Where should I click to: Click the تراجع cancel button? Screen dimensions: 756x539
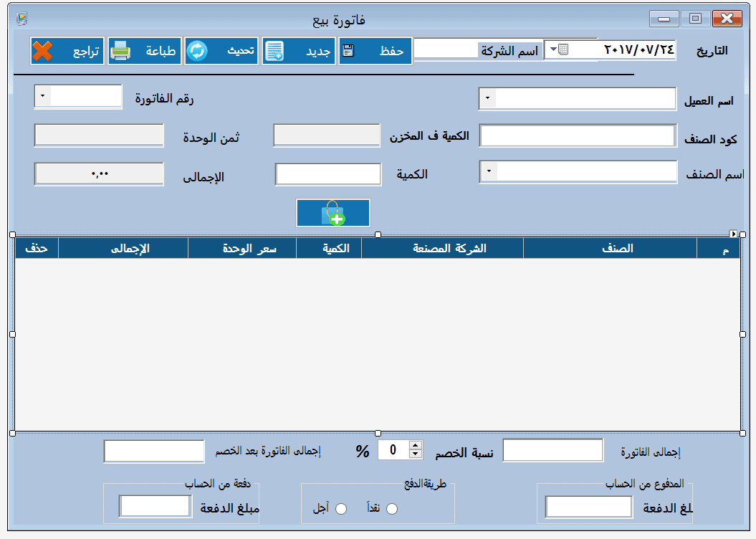67,51
